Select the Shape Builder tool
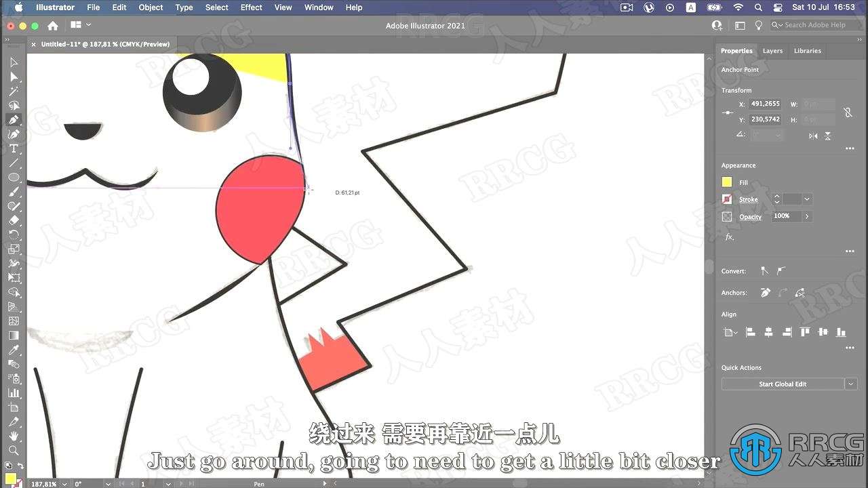868x488 pixels. point(14,292)
